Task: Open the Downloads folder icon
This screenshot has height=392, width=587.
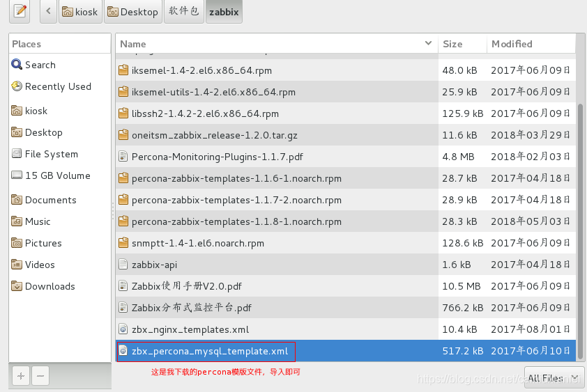Action: point(17,286)
